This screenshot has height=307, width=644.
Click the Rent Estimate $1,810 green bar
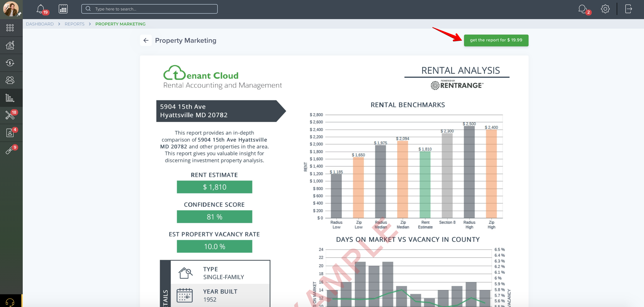click(x=425, y=185)
